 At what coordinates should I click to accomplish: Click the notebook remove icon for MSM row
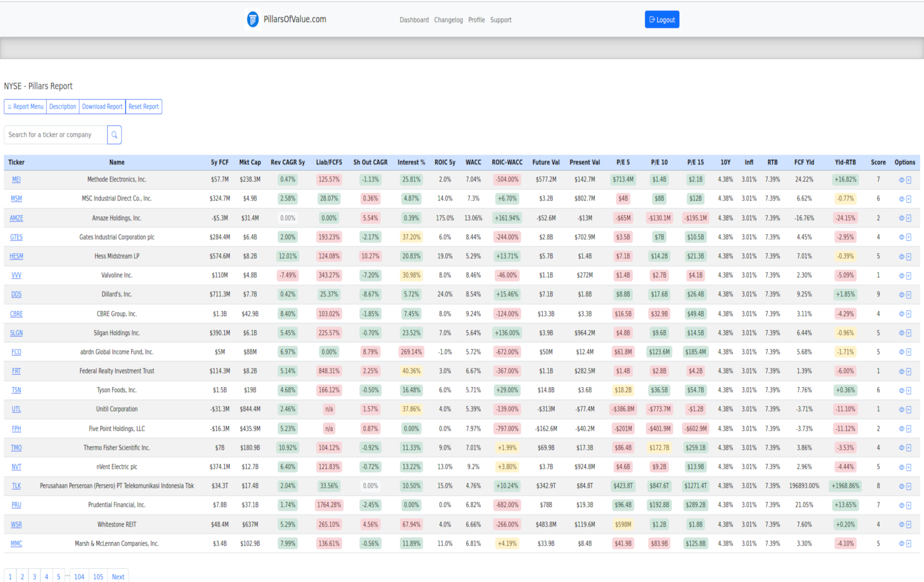(x=909, y=199)
